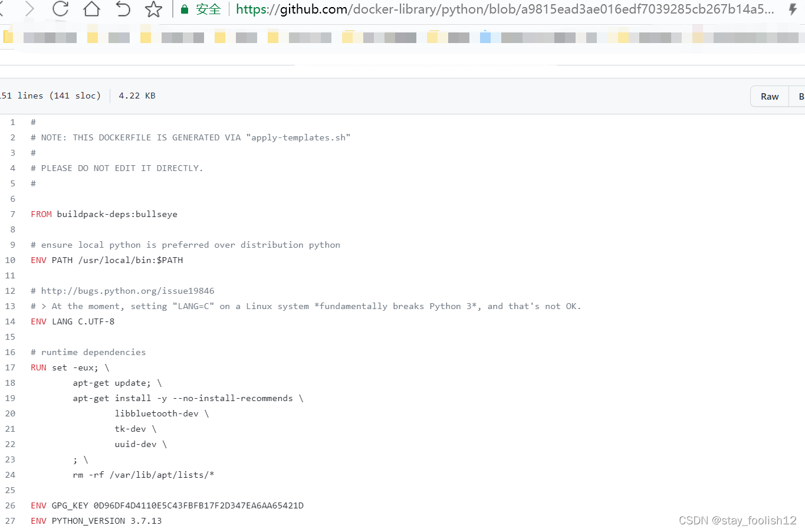Click the undo/restore closed page icon
This screenshot has height=532, width=805.
(x=123, y=9)
